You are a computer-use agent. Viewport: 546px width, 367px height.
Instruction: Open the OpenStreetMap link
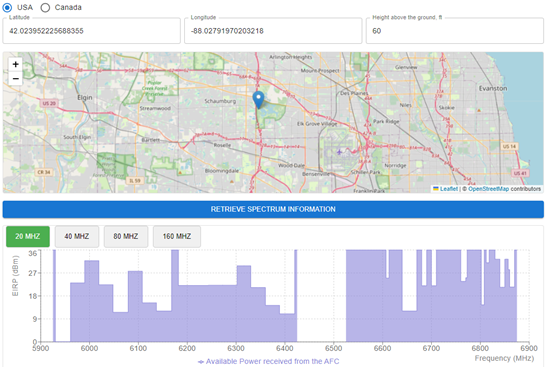click(488, 189)
